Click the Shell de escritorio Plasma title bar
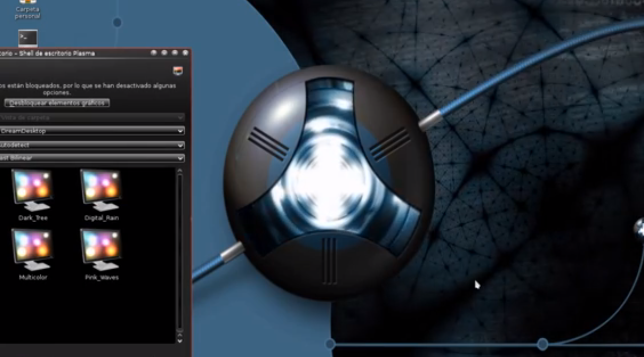 [x=75, y=53]
